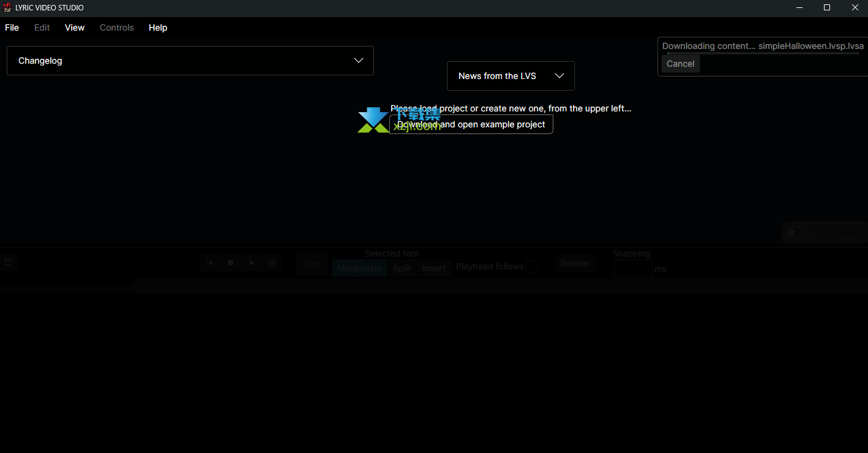Screen dimensions: 868x453
Task: Enable the Playhead follows checkbox
Action: pos(532,267)
